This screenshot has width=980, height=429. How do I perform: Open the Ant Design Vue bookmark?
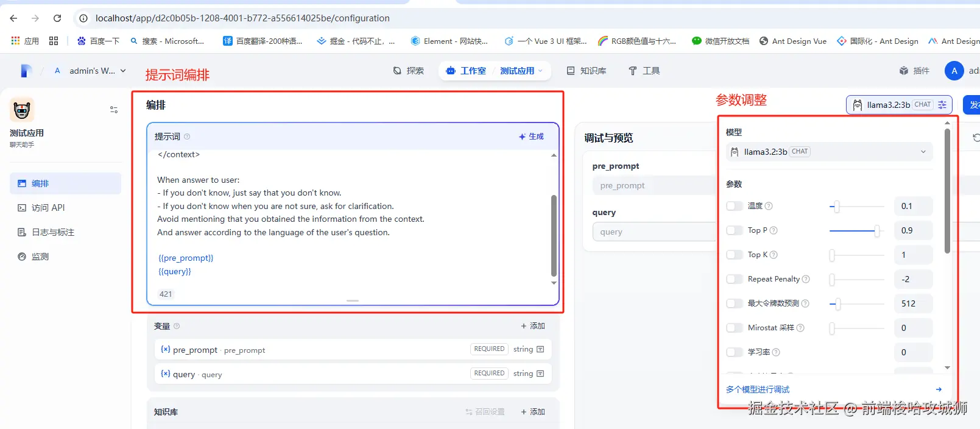click(793, 41)
